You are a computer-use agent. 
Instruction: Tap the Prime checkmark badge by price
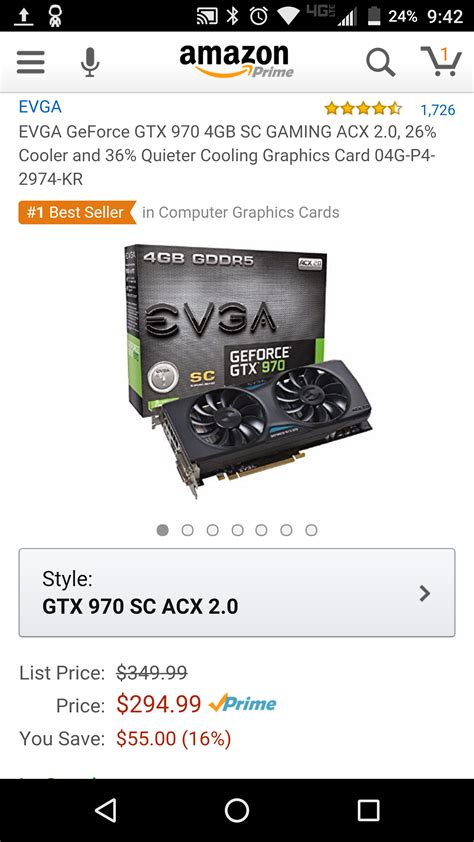click(243, 704)
